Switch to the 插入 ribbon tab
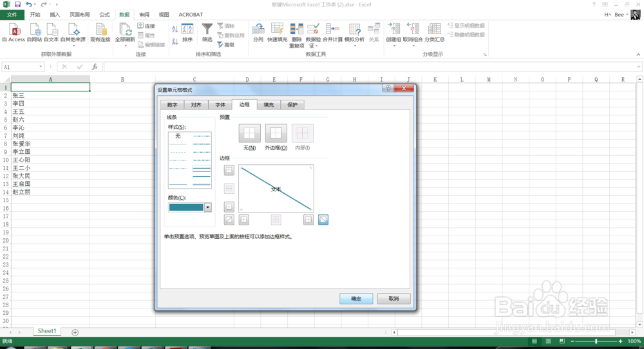 tap(55, 15)
